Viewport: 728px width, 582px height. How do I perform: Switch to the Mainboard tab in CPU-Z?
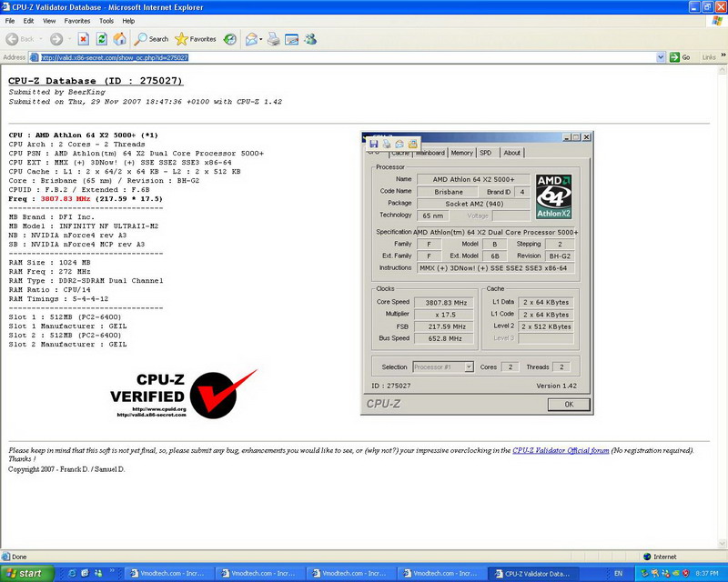pos(430,153)
